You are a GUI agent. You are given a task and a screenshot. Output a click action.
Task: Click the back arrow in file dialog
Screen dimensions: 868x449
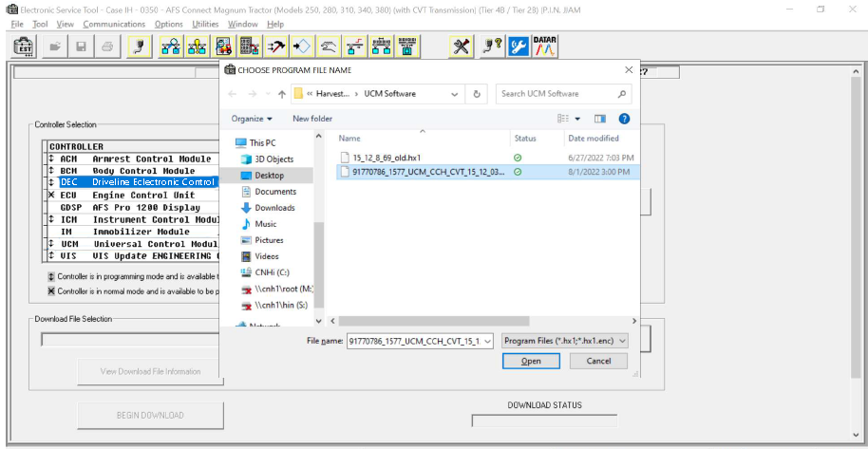point(232,94)
